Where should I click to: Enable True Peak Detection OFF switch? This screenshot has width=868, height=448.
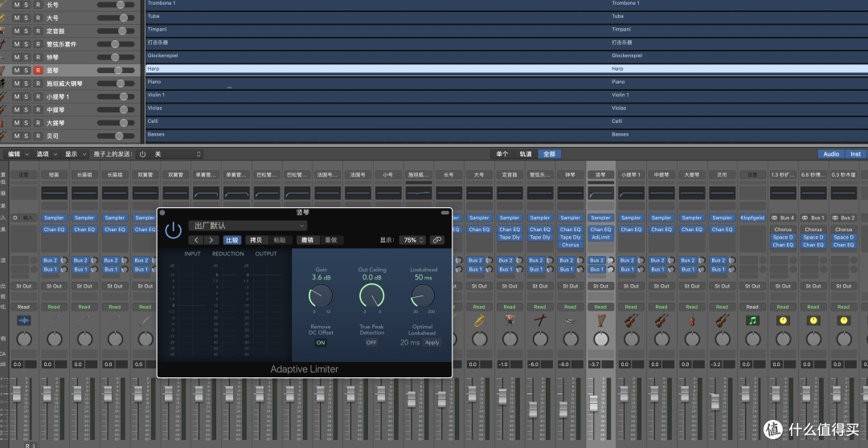[x=371, y=343]
